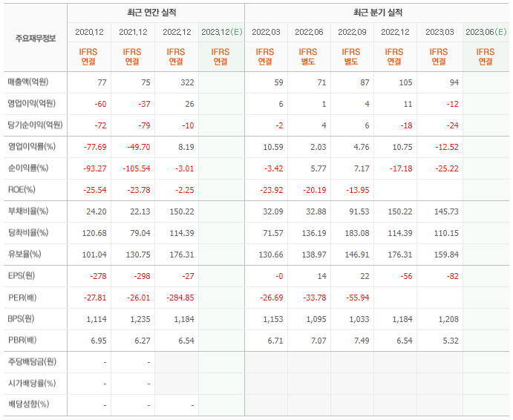The width and height of the screenshot is (513, 420).
Task: Select the 2022.03 quarterly column header
Action: (266, 32)
